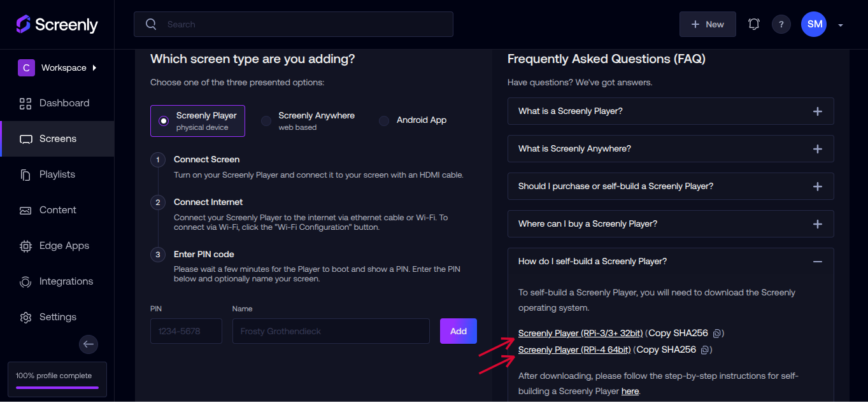Open Screenly Player RPi-3/3+ 32bit link
868x403 pixels.
pyautogui.click(x=580, y=333)
